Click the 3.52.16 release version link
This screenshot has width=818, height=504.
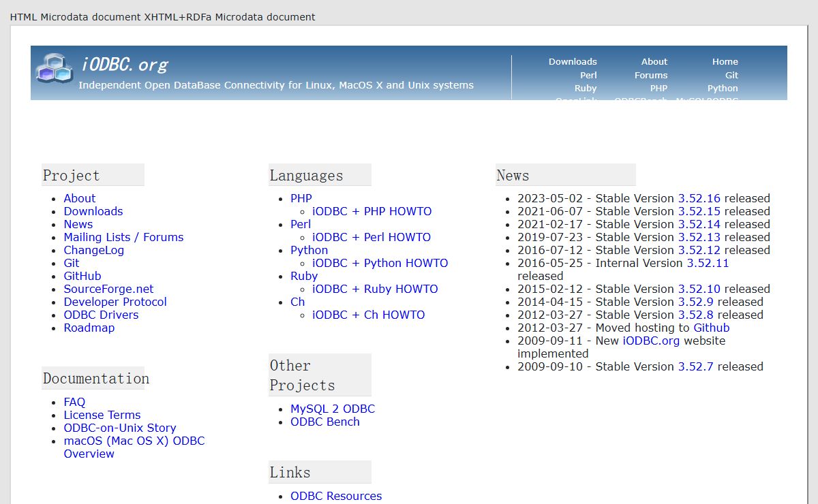click(699, 198)
